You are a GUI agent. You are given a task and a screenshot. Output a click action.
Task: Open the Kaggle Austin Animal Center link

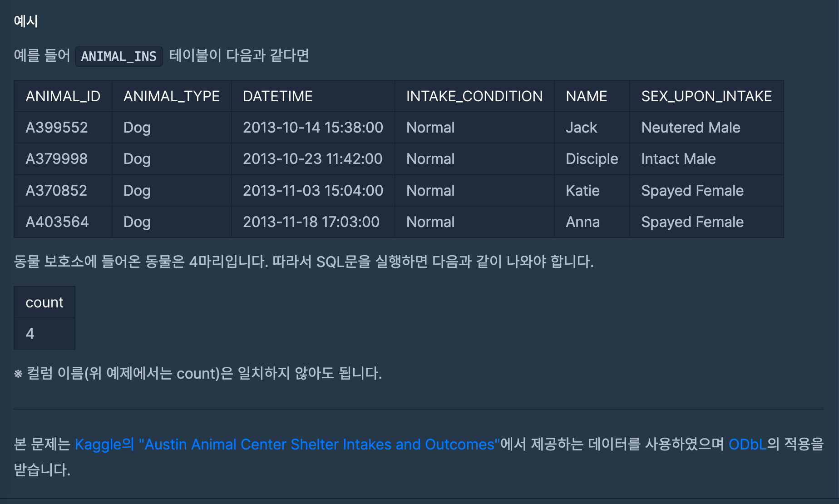click(287, 444)
